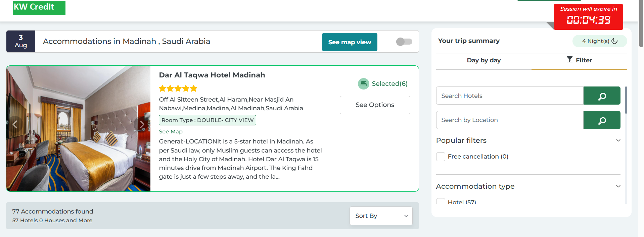Click the search magnifier beside Search Hotels
The height and width of the screenshot is (237, 644).
[602, 96]
